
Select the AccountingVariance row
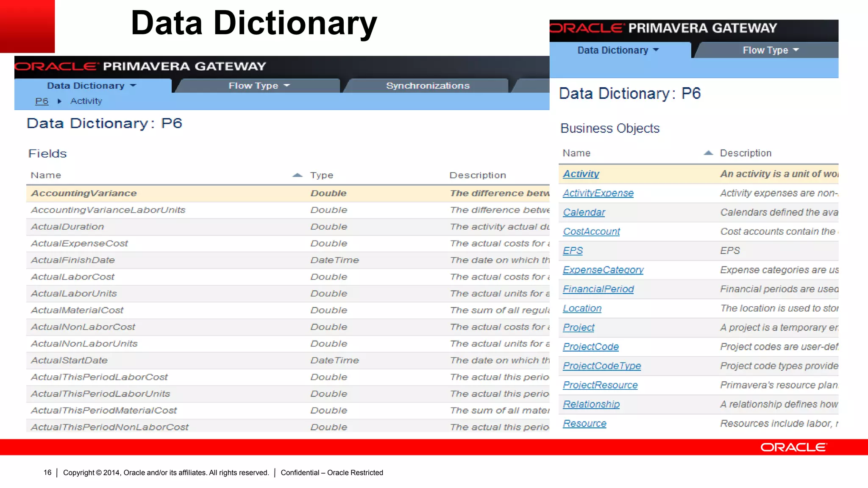tap(288, 193)
